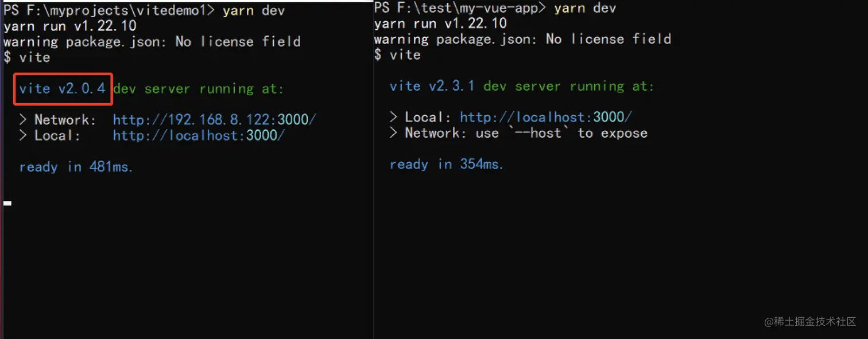Image resolution: width=868 pixels, height=339 pixels.
Task: Click 'ready in 481ms.' text
Action: (x=76, y=167)
